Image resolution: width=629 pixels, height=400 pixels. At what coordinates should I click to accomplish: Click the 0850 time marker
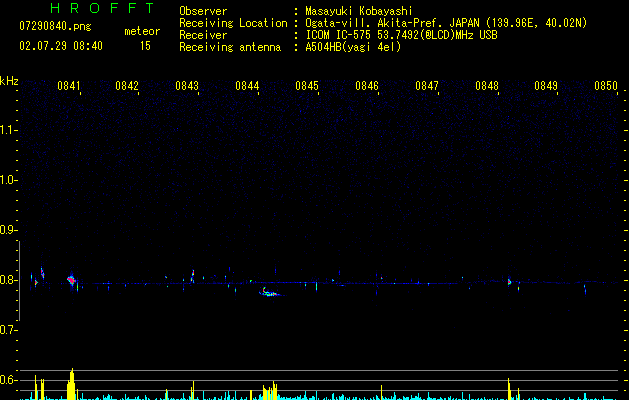coord(606,86)
